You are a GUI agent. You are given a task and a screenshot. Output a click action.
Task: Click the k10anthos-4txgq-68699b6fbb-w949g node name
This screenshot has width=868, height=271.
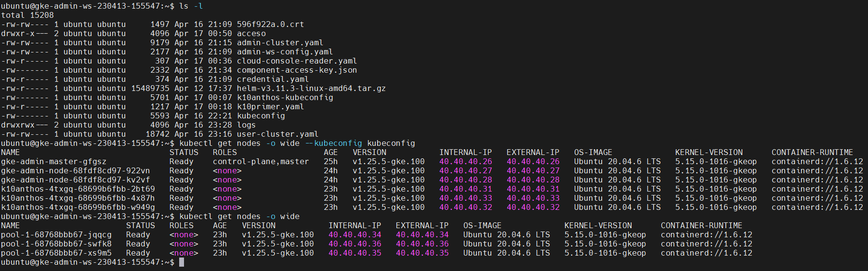tap(78, 207)
